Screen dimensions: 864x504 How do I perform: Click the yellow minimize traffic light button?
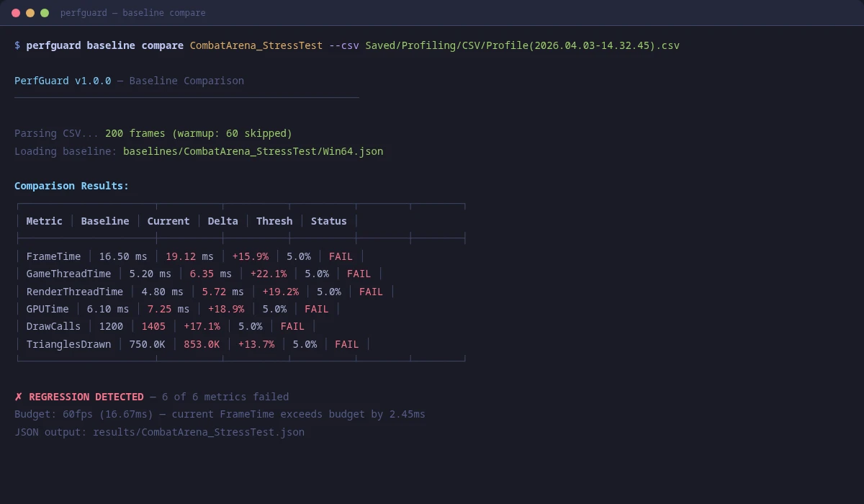click(30, 12)
